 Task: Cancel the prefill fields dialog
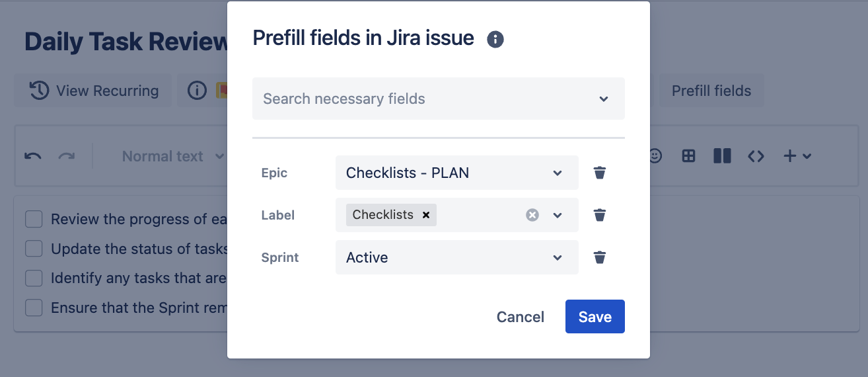(520, 317)
